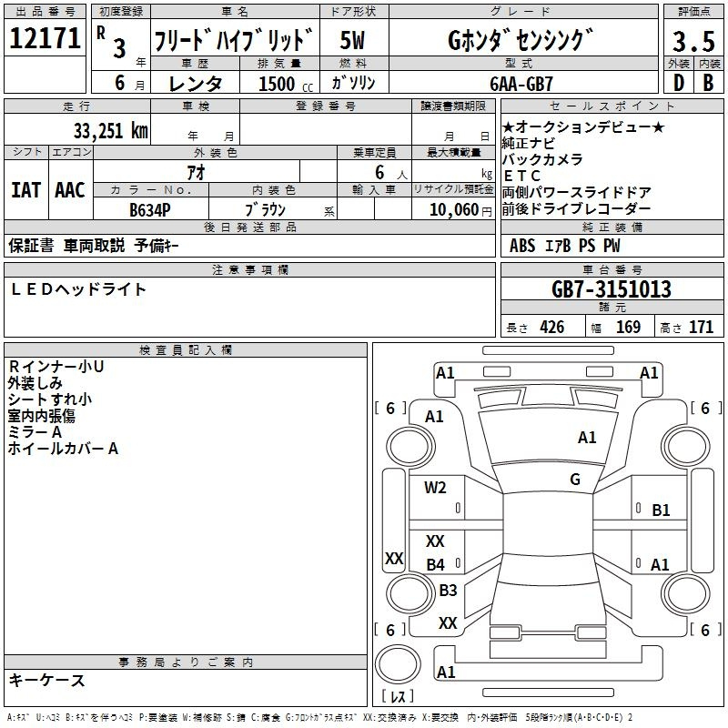Select the 検査員記入欄 section header
Viewport: 728px width, 728px height.
[x=186, y=350]
